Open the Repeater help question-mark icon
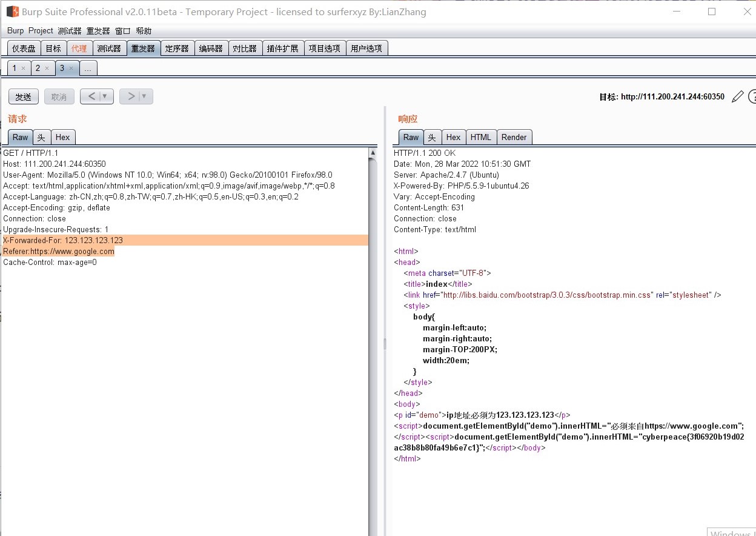The width and height of the screenshot is (756, 536). [x=752, y=96]
